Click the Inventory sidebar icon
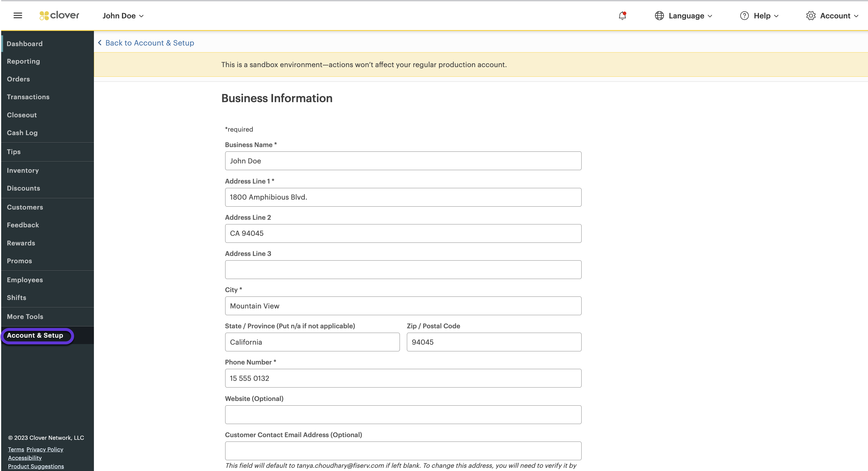The image size is (868, 471). [x=22, y=170]
